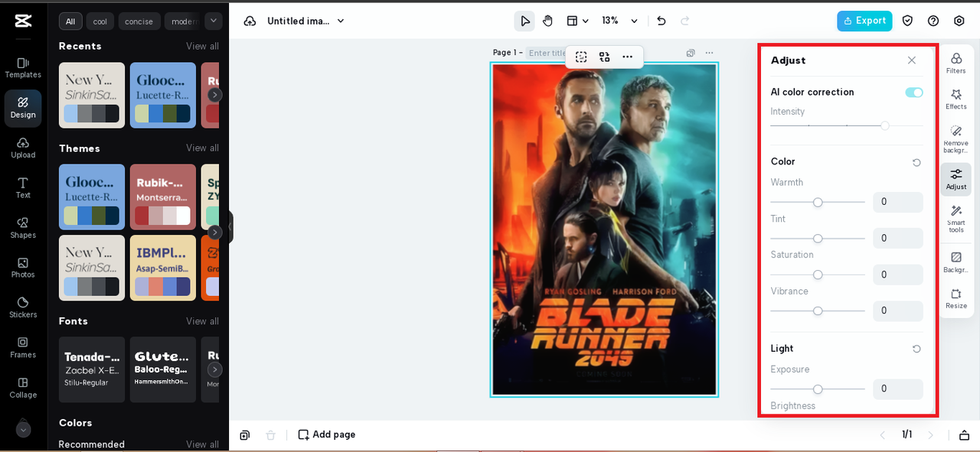Screen dimensions: 980x452
Task: Select the Design sidebar tab
Action: pos(23,108)
